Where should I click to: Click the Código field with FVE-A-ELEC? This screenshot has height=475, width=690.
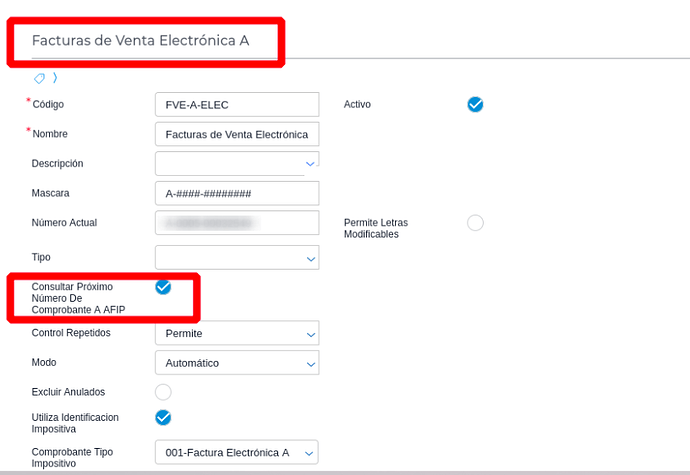(x=237, y=104)
